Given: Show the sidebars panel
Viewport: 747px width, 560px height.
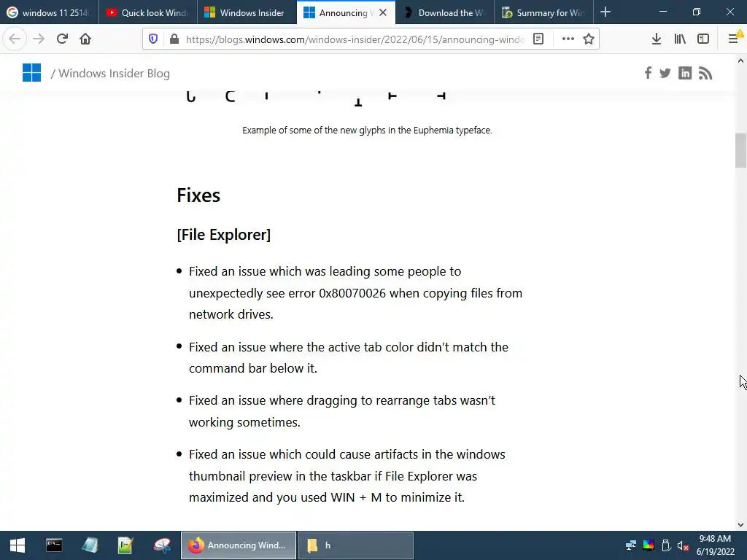Looking at the screenshot, I should click(703, 39).
